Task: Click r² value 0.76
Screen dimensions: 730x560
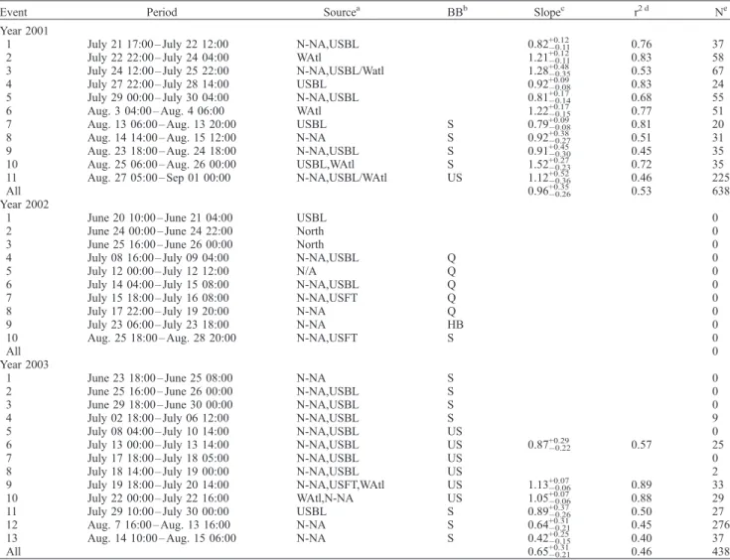Action: [642, 45]
